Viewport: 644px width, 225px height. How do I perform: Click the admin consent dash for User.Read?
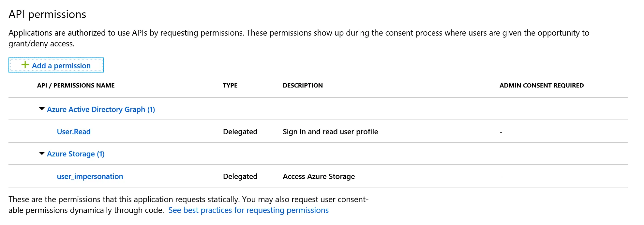501,132
